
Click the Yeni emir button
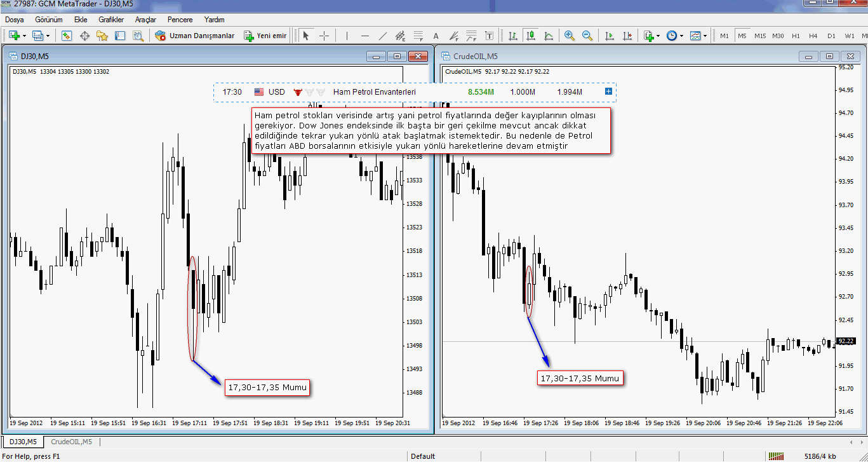click(265, 36)
